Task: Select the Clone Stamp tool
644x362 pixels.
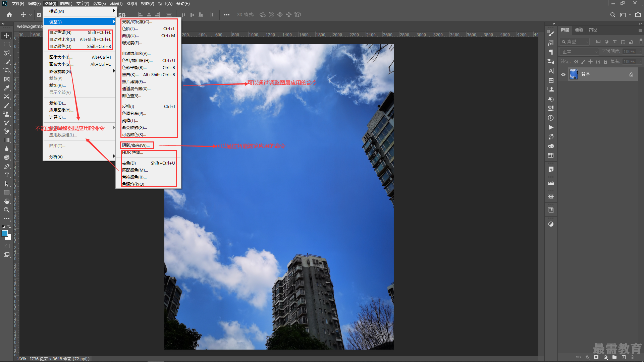Action: (x=7, y=114)
